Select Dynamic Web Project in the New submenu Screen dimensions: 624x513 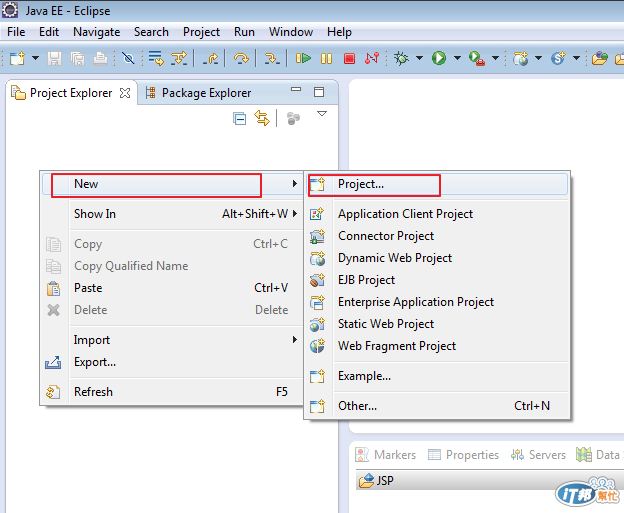point(437,258)
